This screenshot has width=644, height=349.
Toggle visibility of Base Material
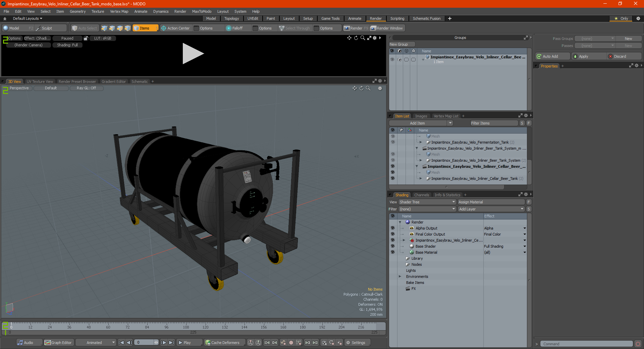[392, 252]
